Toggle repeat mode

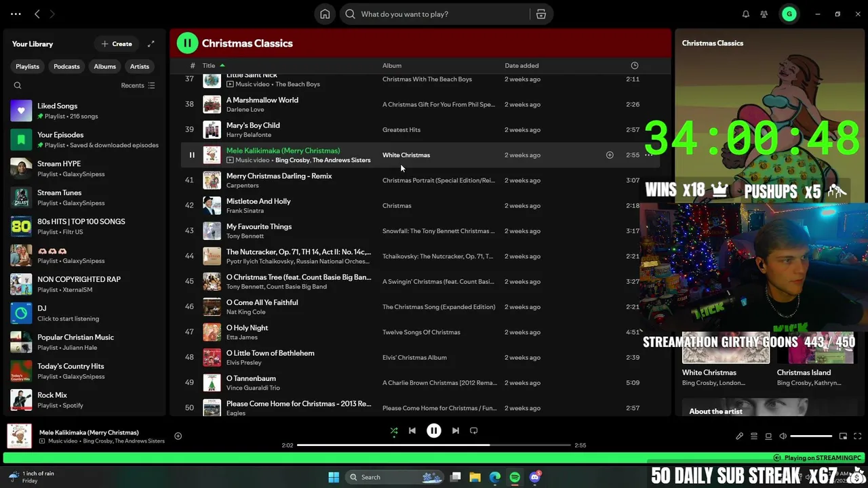474,430
